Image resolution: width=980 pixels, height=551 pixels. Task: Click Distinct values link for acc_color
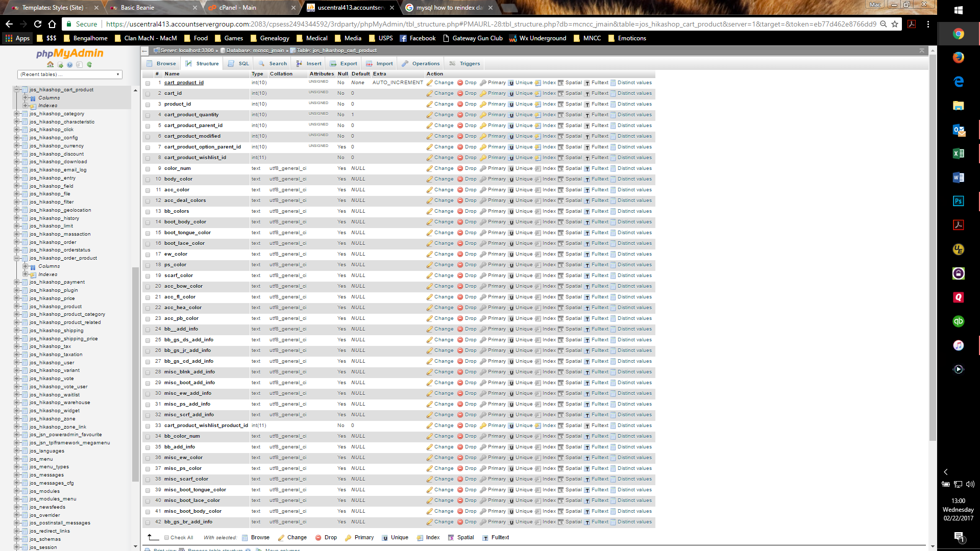[x=634, y=190]
